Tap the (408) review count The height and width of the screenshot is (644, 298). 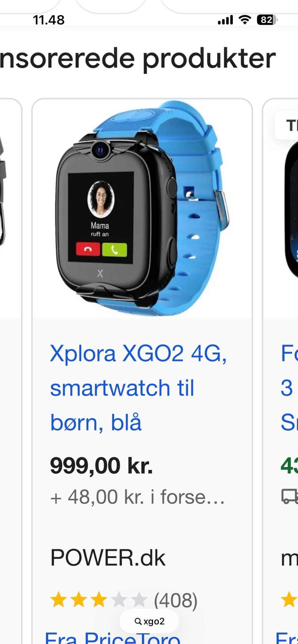click(x=176, y=600)
